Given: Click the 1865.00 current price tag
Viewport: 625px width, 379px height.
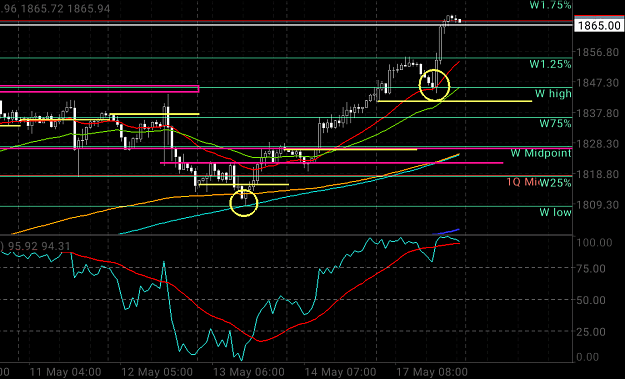Looking at the screenshot, I should 599,26.
